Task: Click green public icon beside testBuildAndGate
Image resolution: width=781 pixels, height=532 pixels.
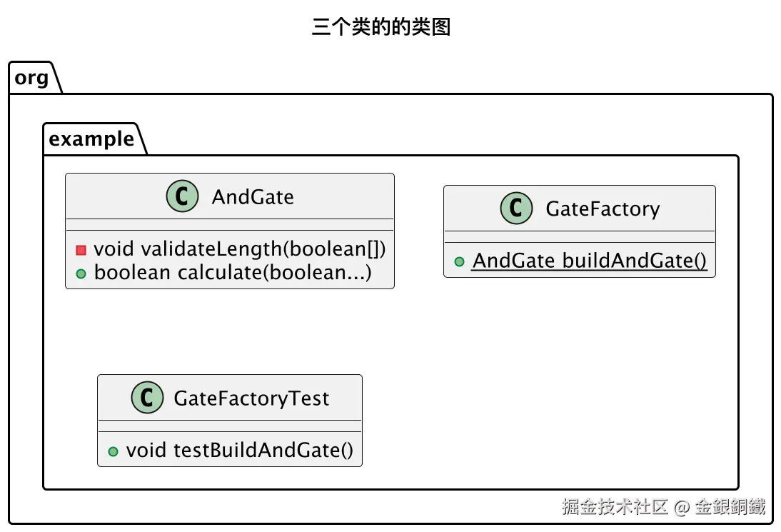Action: click(x=113, y=451)
